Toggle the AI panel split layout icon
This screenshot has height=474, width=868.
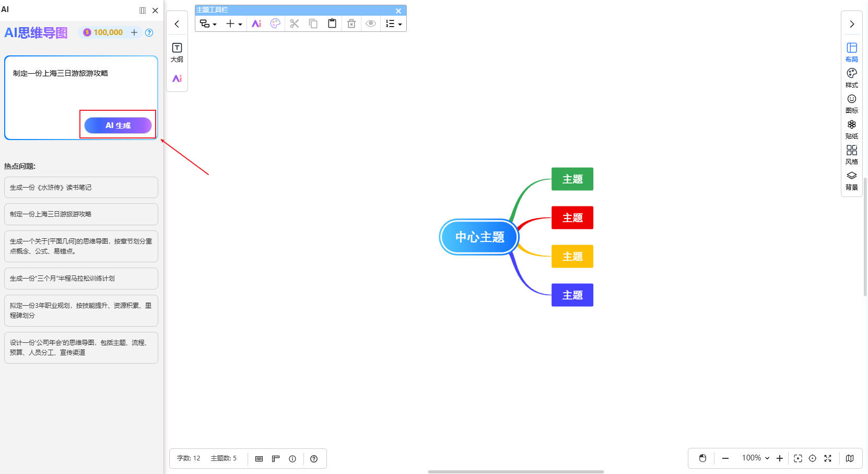(143, 10)
